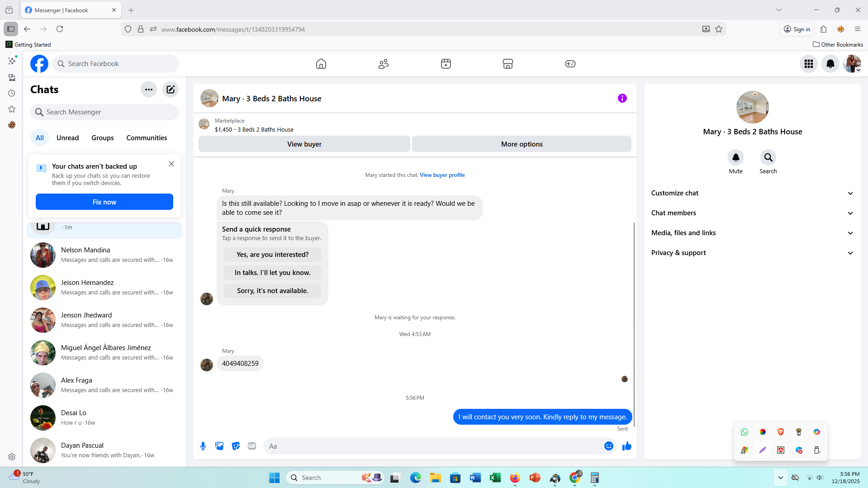Open the Reels video icon
The height and width of the screenshot is (488, 868).
(446, 64)
